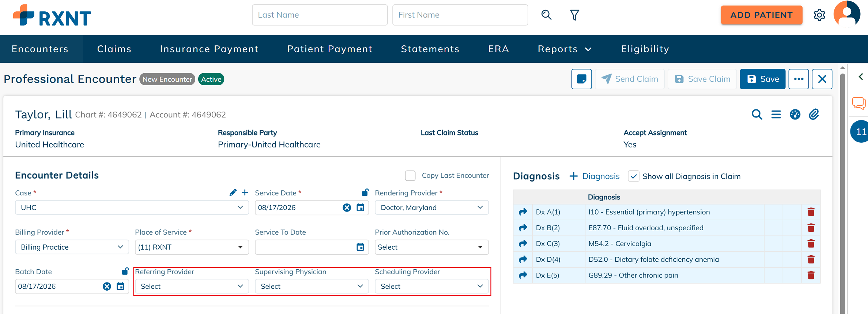Close the Professional Encounter with X
Screen dimensions: 868x314
point(822,79)
